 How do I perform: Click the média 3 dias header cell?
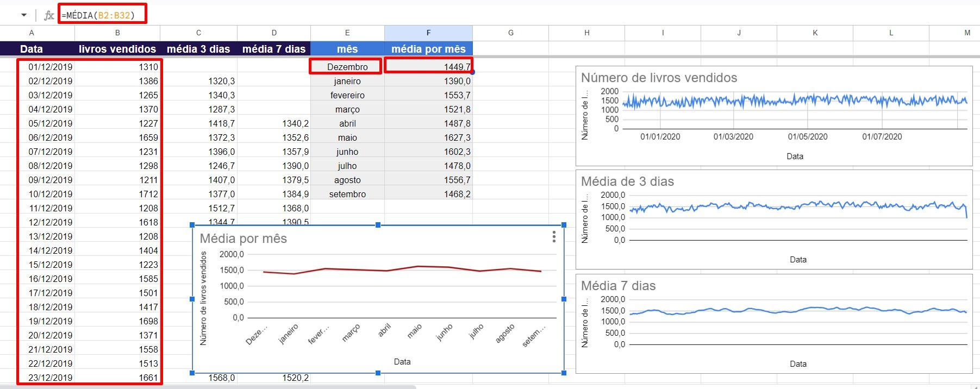198,49
